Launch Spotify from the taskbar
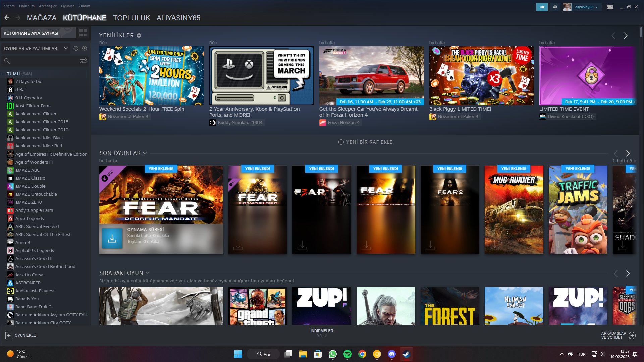The width and height of the screenshot is (644, 362). tap(347, 354)
